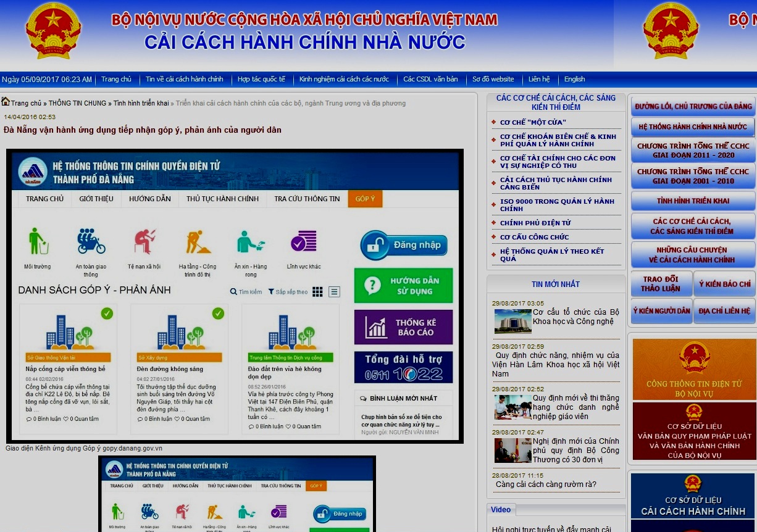This screenshot has height=532, width=757.
Task: Click ĐỊA CHỈ LIÊN HỆ button
Action: point(724,311)
